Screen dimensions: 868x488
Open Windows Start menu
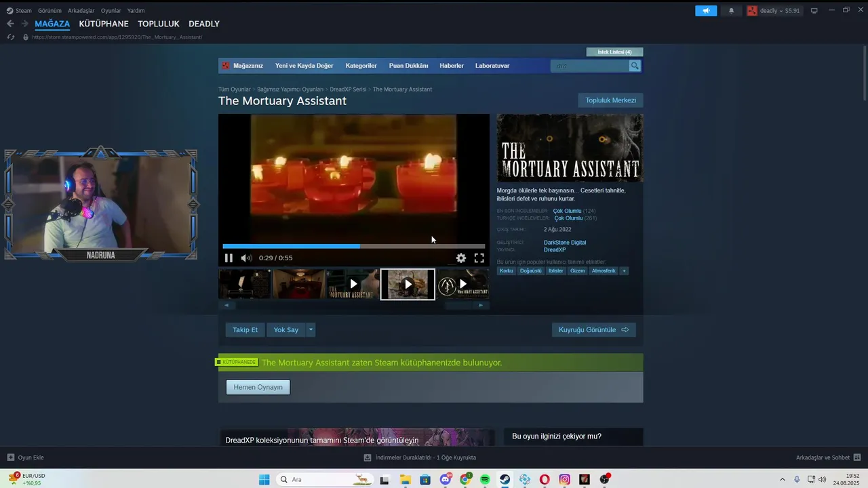(264, 479)
